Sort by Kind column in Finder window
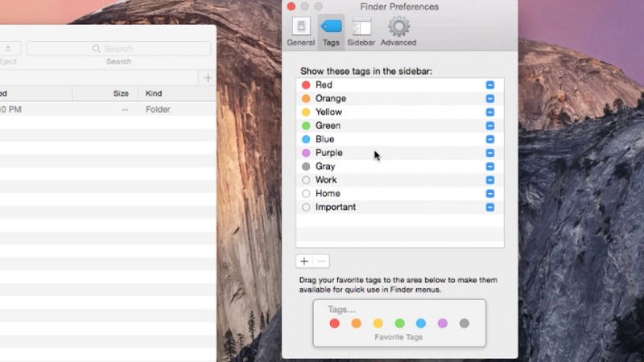 pos(154,93)
